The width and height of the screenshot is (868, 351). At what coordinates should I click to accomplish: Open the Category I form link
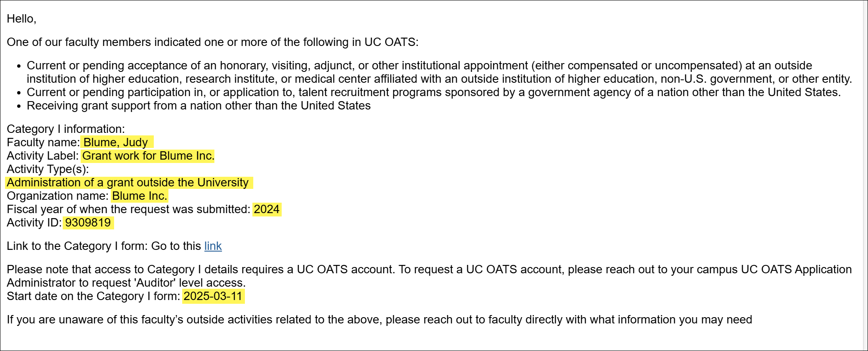[x=213, y=246]
